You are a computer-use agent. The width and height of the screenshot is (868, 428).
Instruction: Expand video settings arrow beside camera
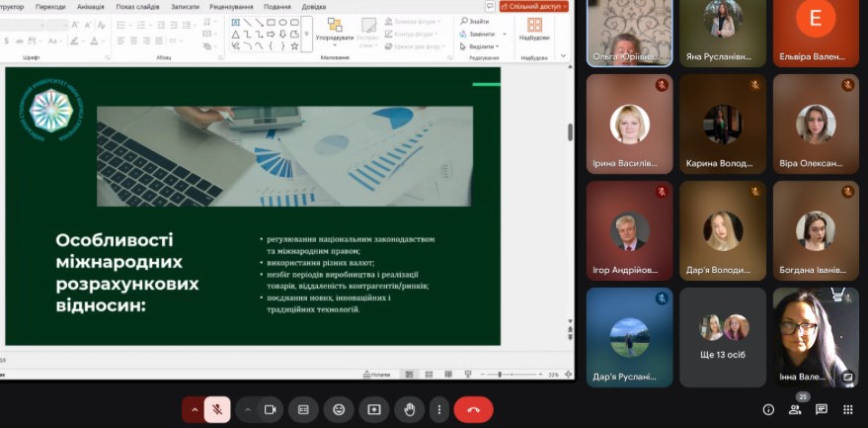(247, 409)
